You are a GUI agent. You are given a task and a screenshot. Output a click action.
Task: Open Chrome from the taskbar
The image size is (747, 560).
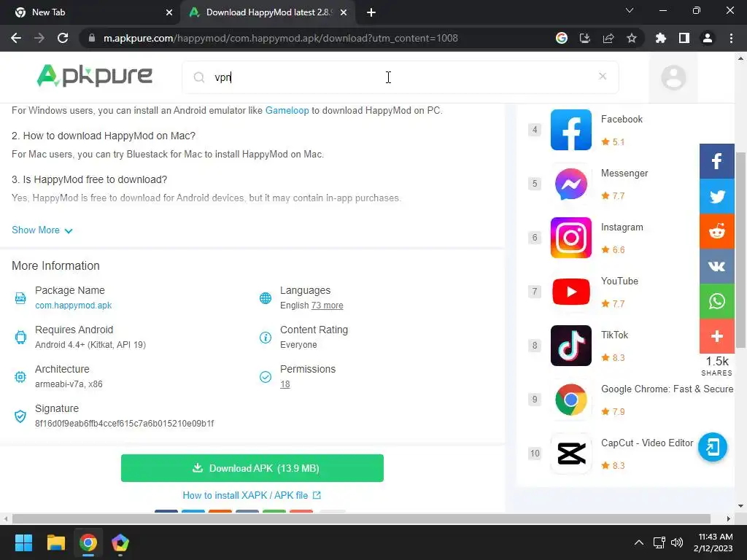(88, 542)
